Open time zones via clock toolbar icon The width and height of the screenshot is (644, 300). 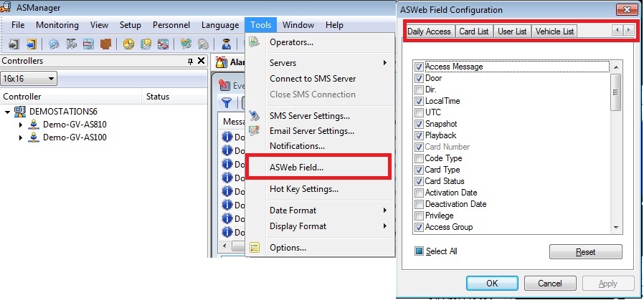tap(128, 44)
